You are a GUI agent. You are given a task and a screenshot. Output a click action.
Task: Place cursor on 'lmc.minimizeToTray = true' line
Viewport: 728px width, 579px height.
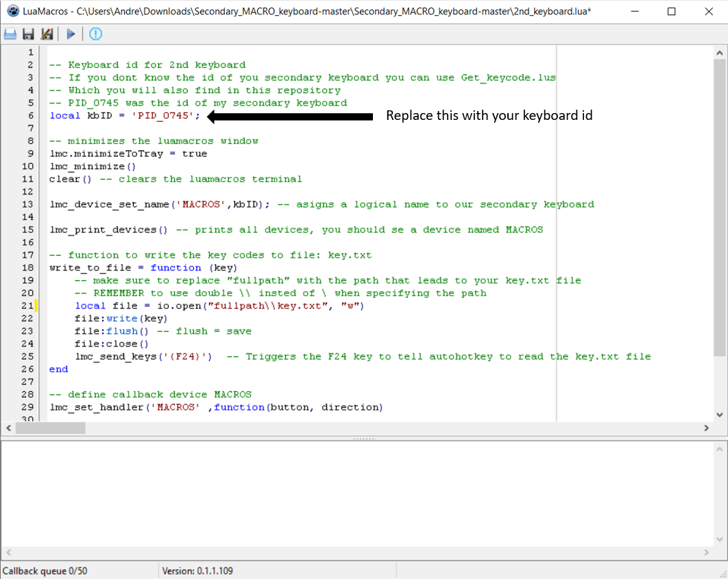pos(128,153)
